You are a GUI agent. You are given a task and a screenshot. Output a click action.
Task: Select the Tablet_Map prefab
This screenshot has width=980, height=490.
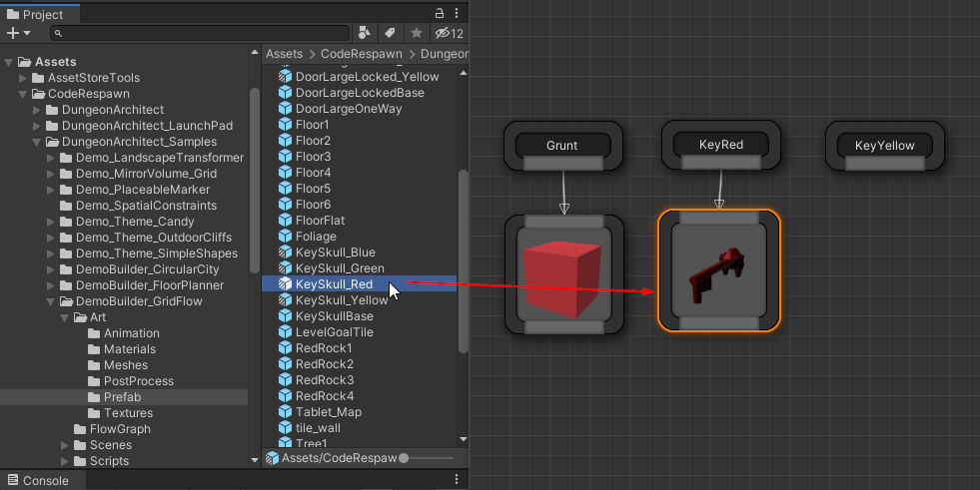click(x=328, y=412)
